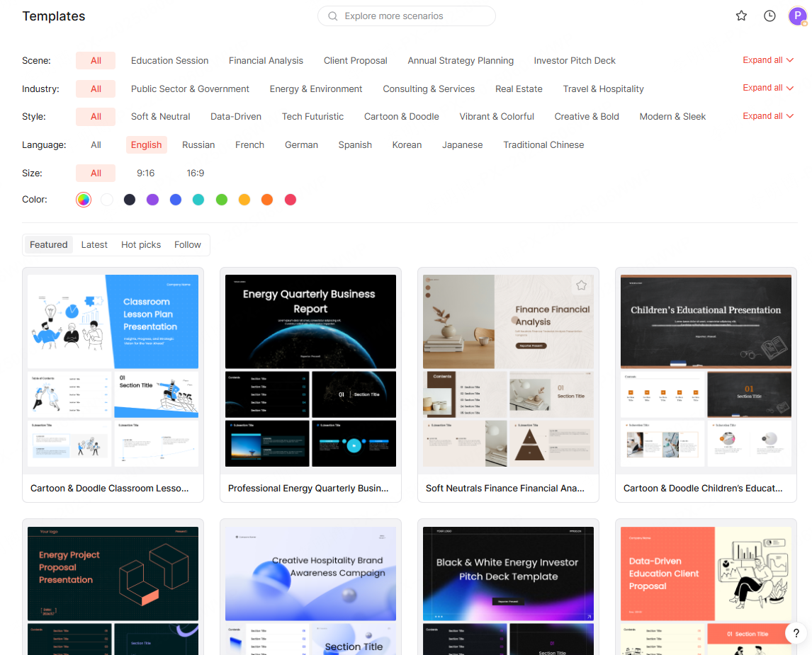Expand all Industry filter options

(x=767, y=88)
